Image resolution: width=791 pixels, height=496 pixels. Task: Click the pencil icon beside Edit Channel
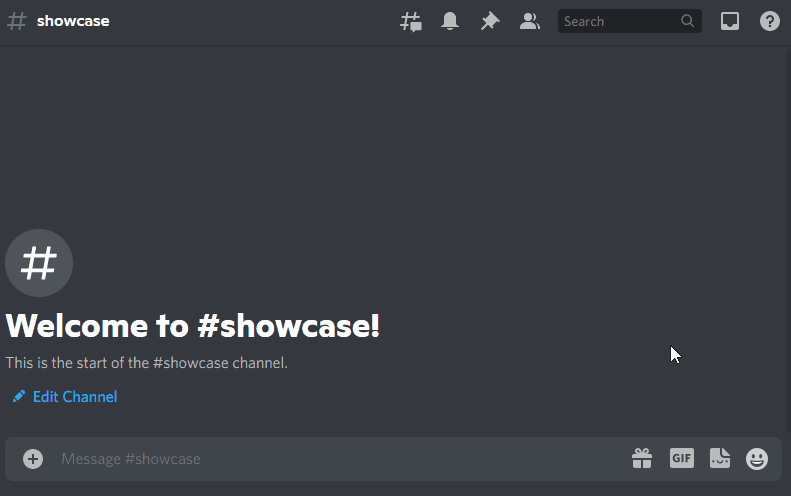click(18, 397)
